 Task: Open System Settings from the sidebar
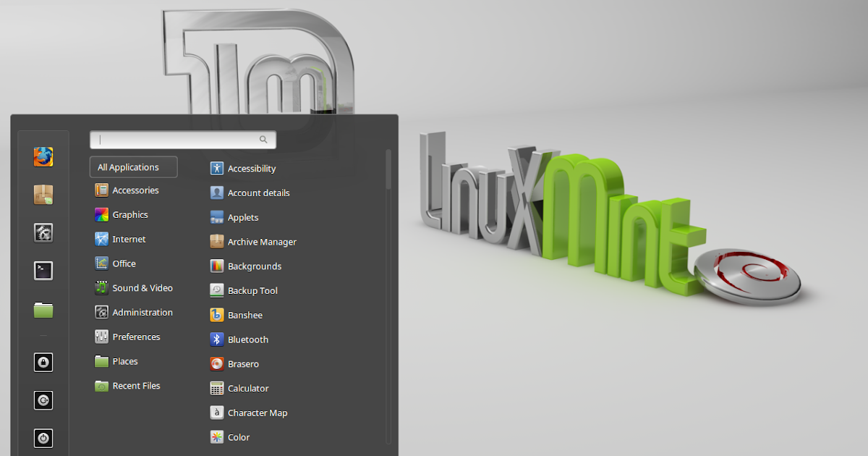(43, 232)
